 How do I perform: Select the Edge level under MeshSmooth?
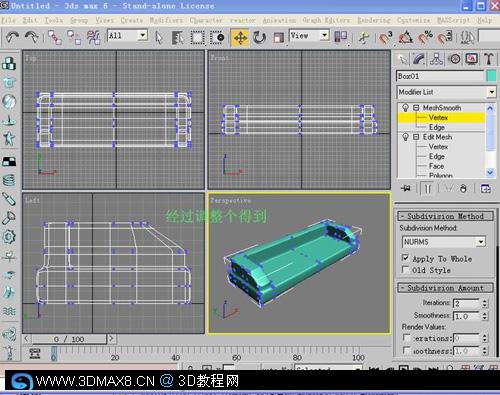coord(437,127)
